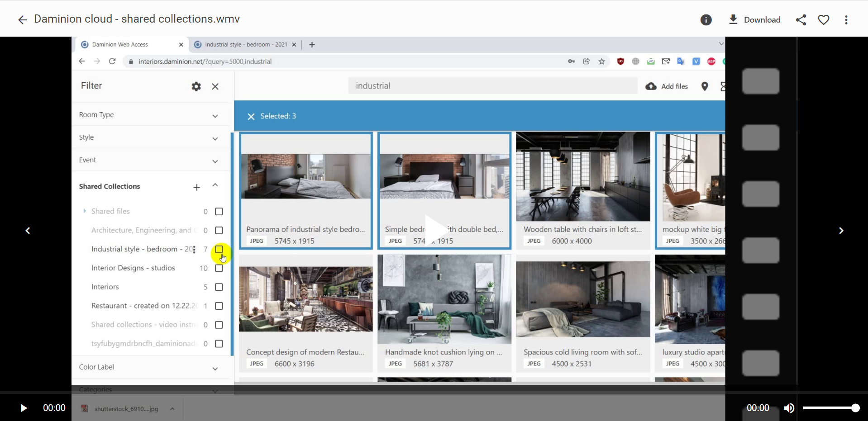Viewport: 868px width, 421px height.
Task: Collapse the Shared Collections section
Action: pyautogui.click(x=215, y=185)
